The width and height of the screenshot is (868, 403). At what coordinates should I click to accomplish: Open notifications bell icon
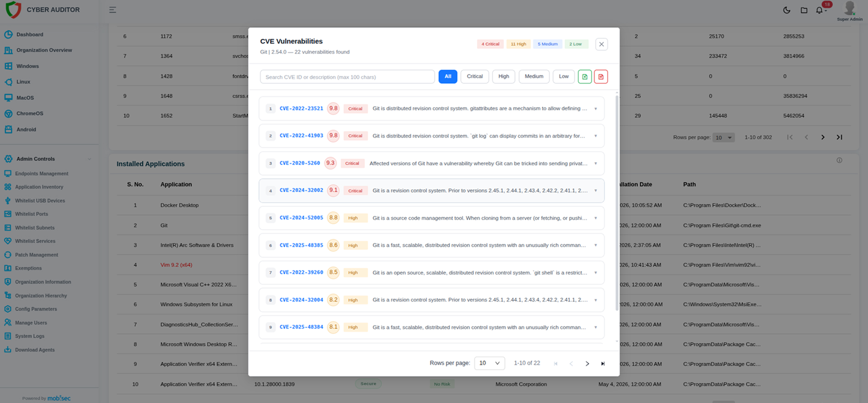point(819,10)
